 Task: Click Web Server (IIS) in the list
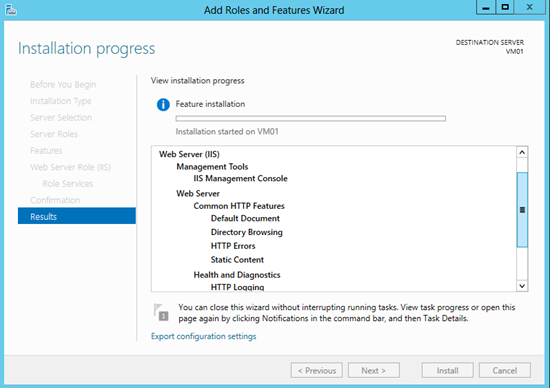189,154
